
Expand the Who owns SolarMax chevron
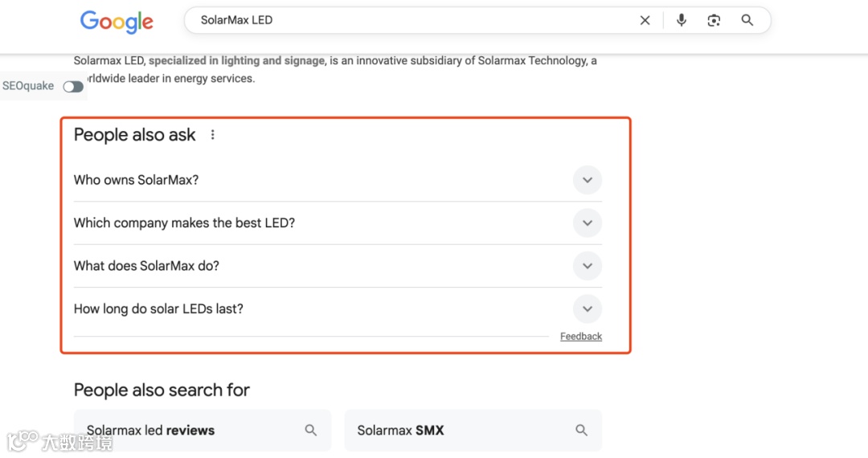click(x=588, y=180)
